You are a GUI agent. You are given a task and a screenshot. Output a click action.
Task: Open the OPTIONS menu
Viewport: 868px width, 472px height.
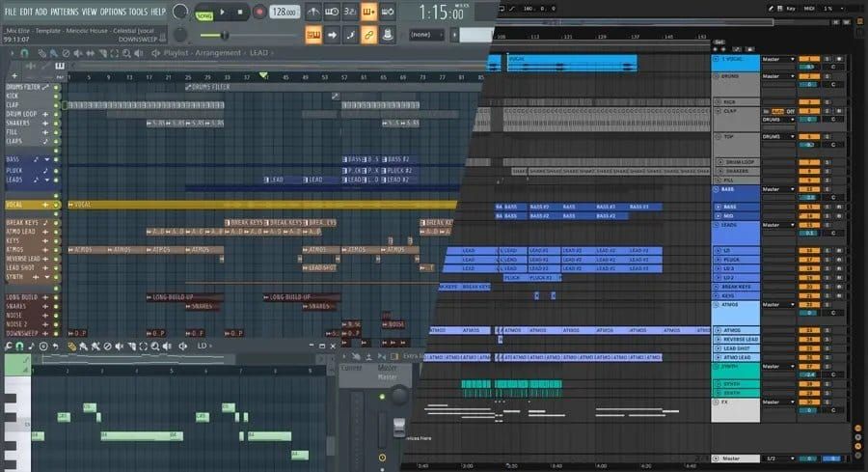click(113, 12)
